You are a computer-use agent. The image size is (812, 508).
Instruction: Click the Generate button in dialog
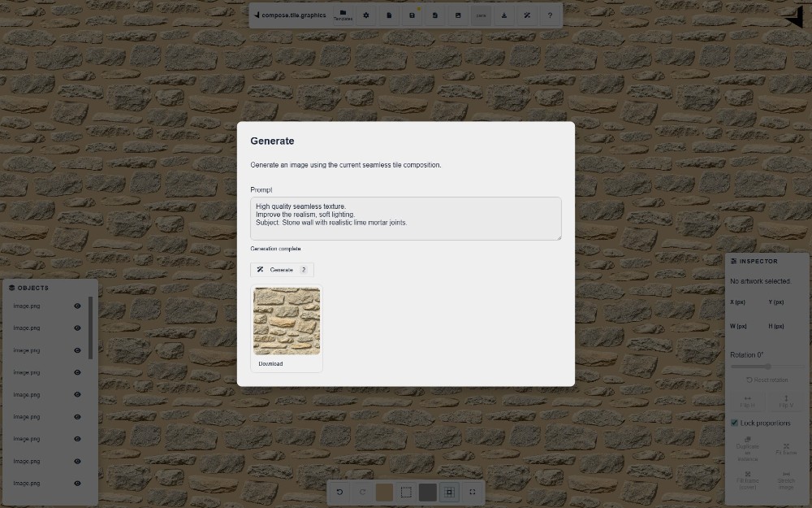point(282,270)
